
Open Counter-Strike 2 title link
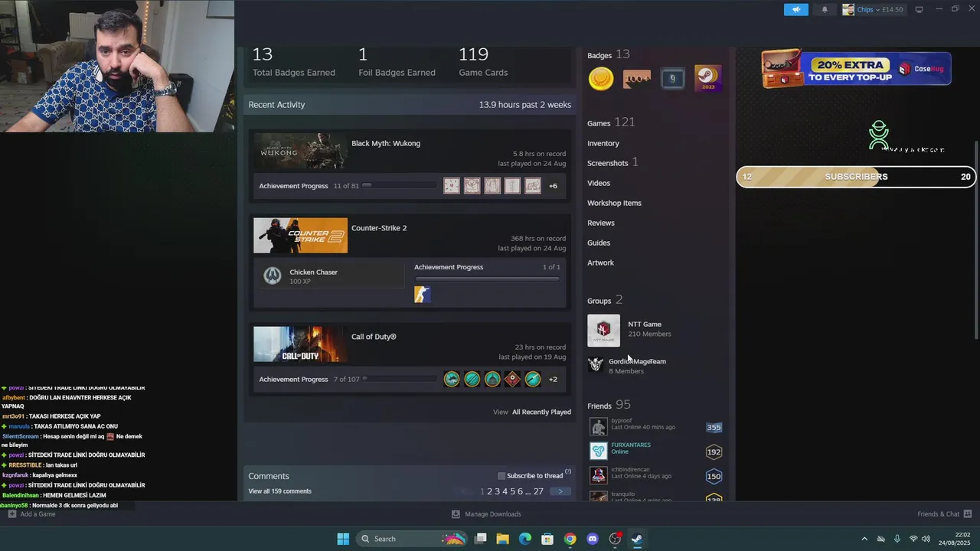tap(379, 228)
